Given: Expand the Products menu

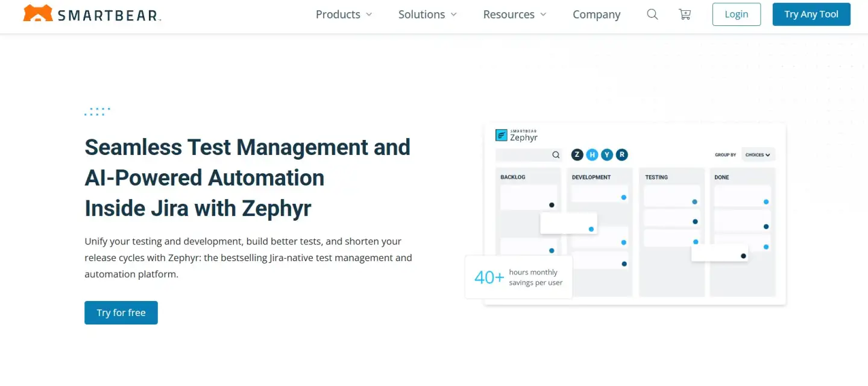Looking at the screenshot, I should pos(344,14).
